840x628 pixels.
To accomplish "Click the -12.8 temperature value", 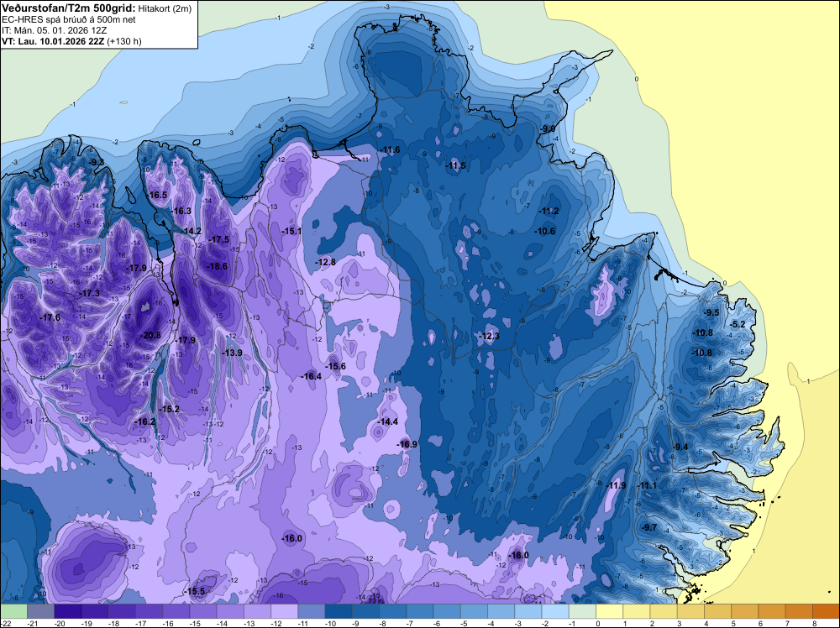I will [x=325, y=262].
